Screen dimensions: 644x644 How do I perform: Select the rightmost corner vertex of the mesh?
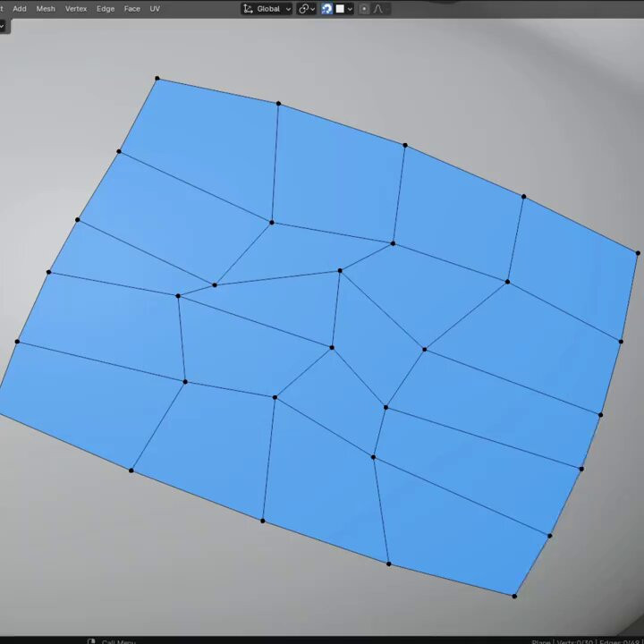638,253
